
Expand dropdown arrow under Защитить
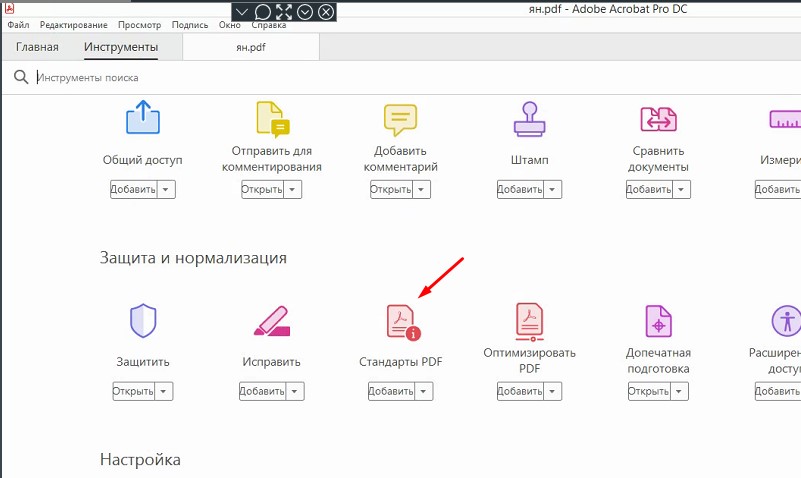point(164,391)
